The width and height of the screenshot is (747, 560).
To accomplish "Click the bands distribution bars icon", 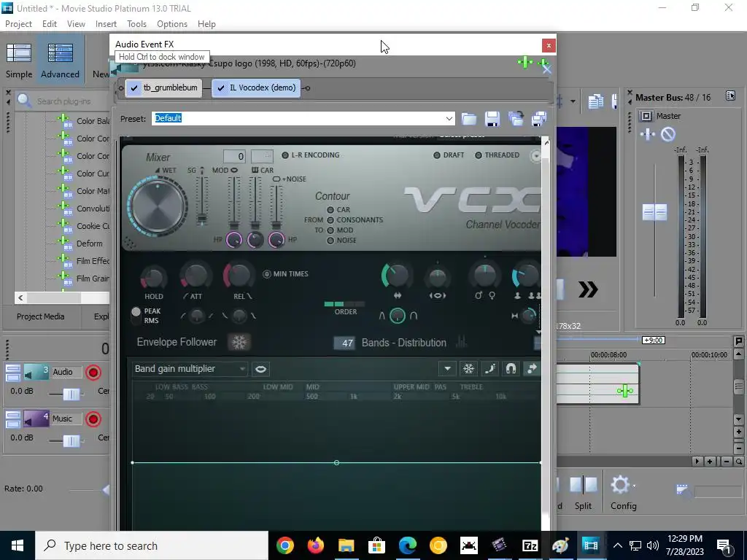I will [461, 341].
